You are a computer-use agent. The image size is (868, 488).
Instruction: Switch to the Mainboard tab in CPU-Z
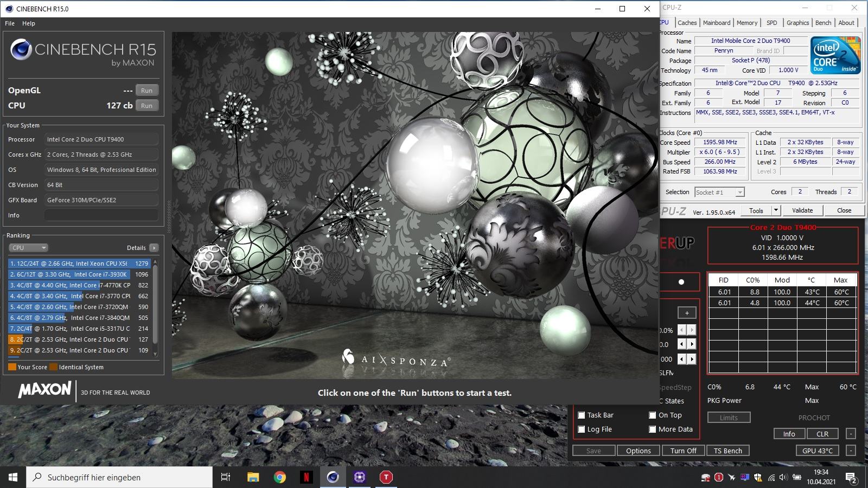(x=717, y=23)
